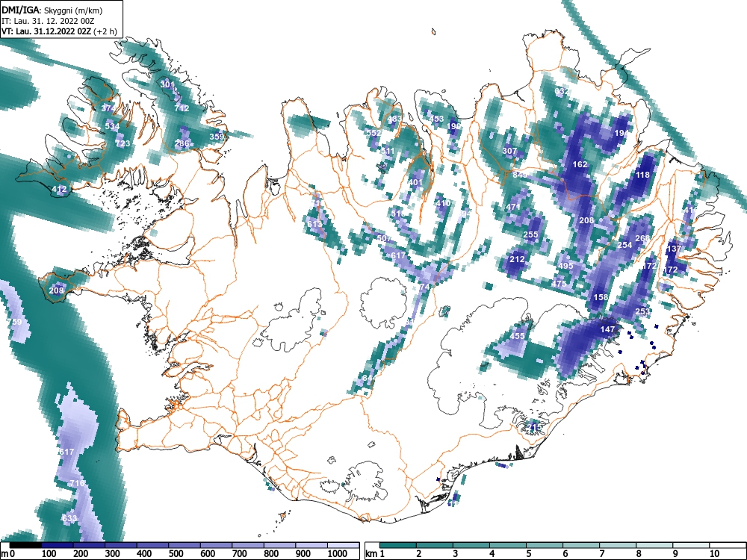
Task: Select the map visibility value 301
Action: point(167,84)
